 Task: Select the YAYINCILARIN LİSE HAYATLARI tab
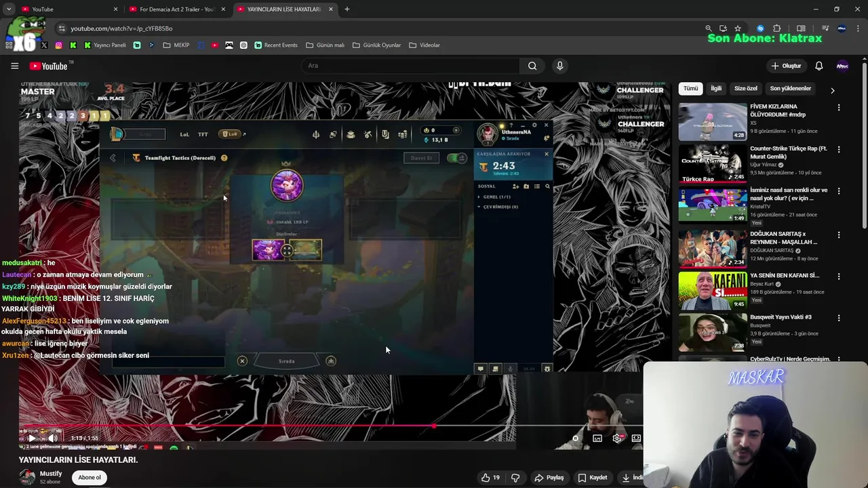coord(285,9)
